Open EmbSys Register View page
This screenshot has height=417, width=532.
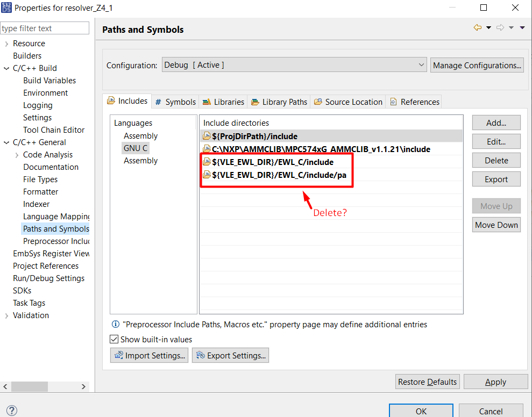click(x=51, y=254)
